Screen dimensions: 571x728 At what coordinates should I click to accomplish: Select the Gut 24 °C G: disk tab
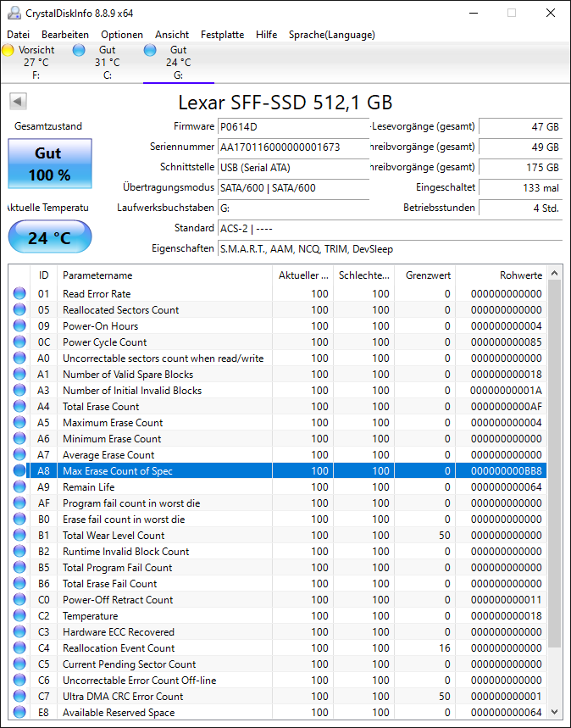(179, 62)
